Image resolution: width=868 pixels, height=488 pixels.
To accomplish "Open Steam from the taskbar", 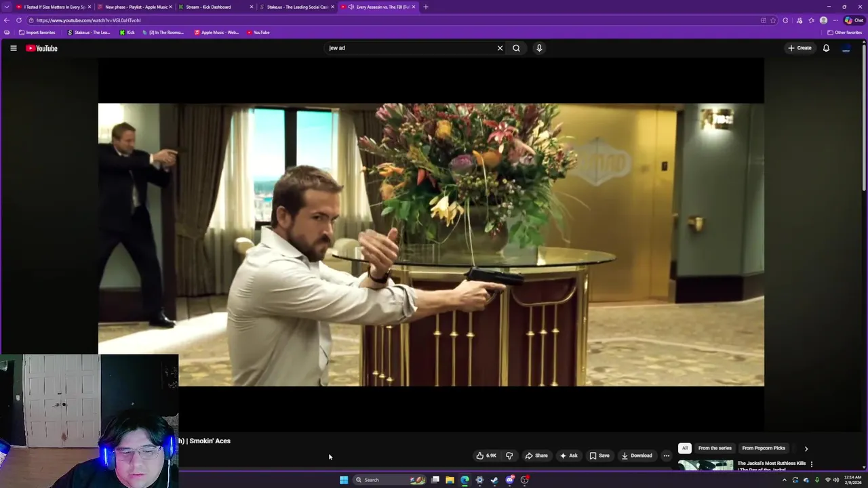I will click(x=494, y=480).
